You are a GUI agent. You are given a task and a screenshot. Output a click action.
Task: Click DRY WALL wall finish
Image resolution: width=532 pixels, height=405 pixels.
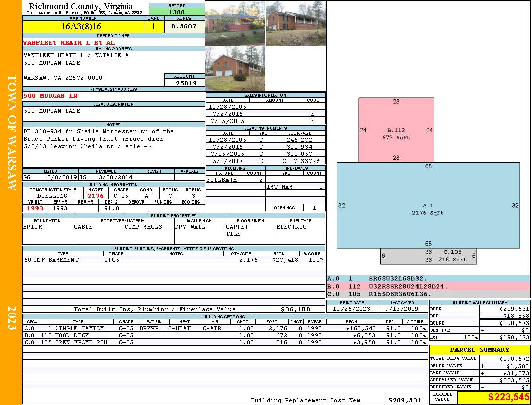[x=190, y=227]
